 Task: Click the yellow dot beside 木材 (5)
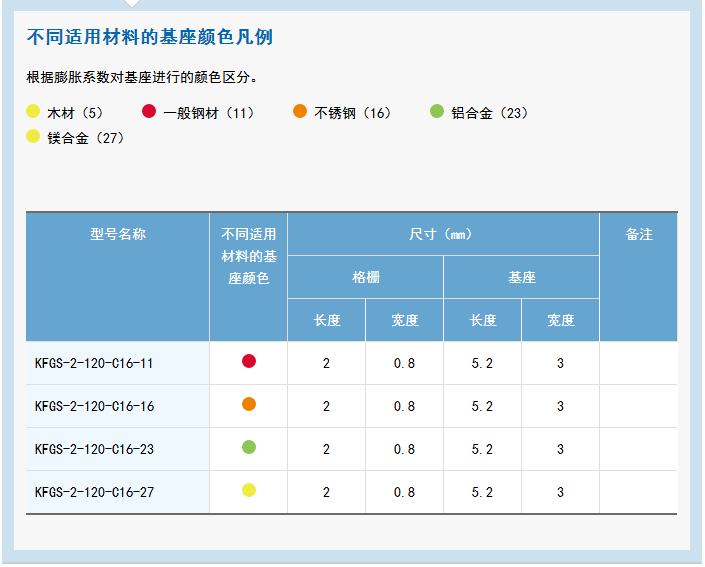(33, 111)
